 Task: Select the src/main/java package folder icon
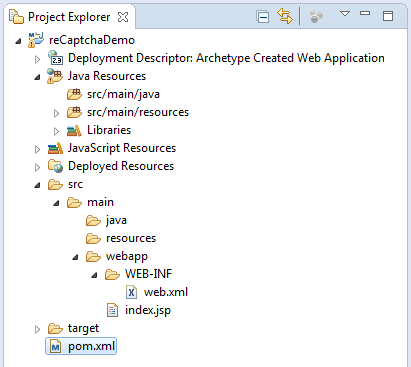74,94
